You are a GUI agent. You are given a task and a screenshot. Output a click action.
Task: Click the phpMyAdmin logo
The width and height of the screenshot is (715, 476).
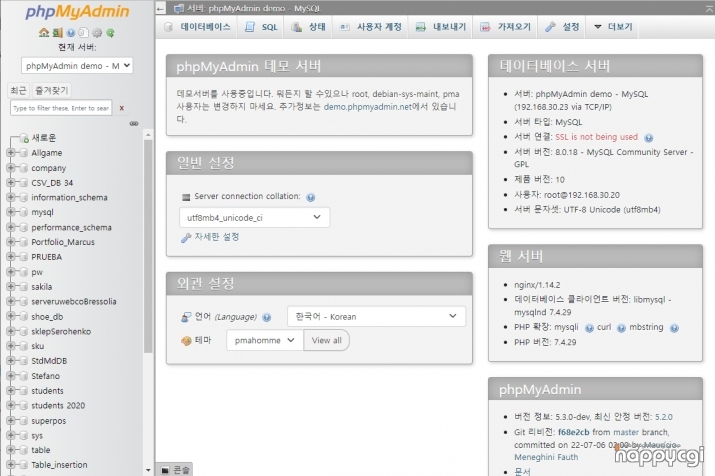pos(77,12)
